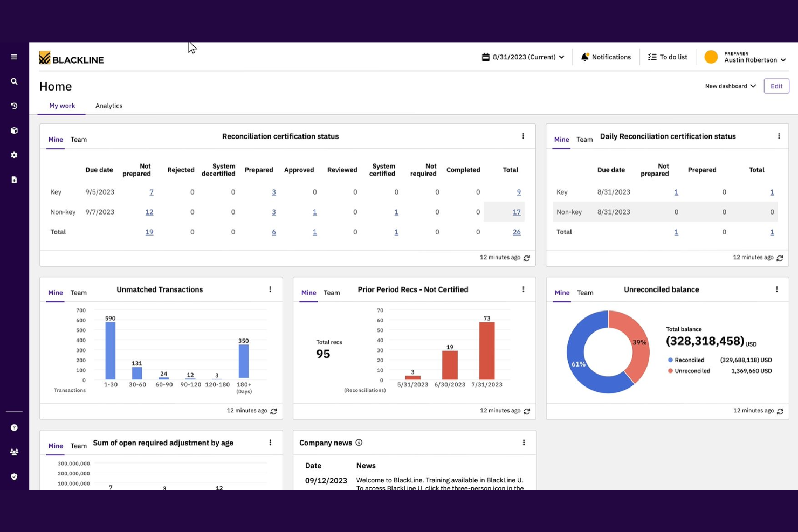798x532 pixels.
Task: Open Non-key Not prepared count 12
Action: click(149, 212)
